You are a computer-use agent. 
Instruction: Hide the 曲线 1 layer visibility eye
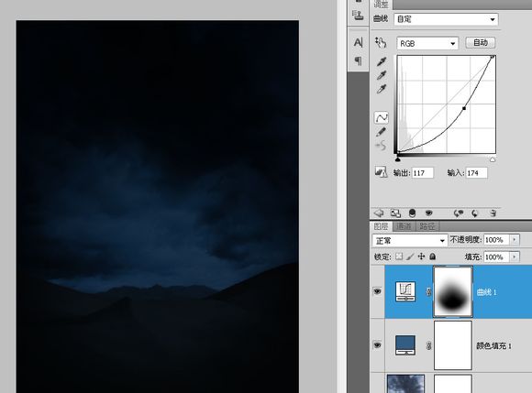(377, 291)
